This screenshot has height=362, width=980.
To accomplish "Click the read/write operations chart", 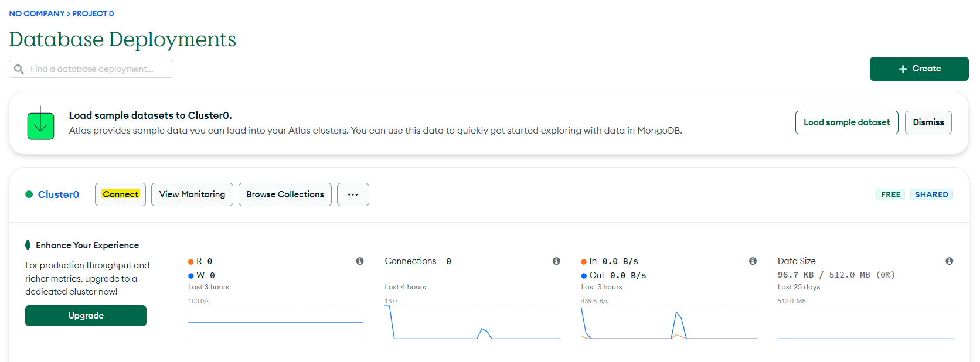I will pos(275,322).
